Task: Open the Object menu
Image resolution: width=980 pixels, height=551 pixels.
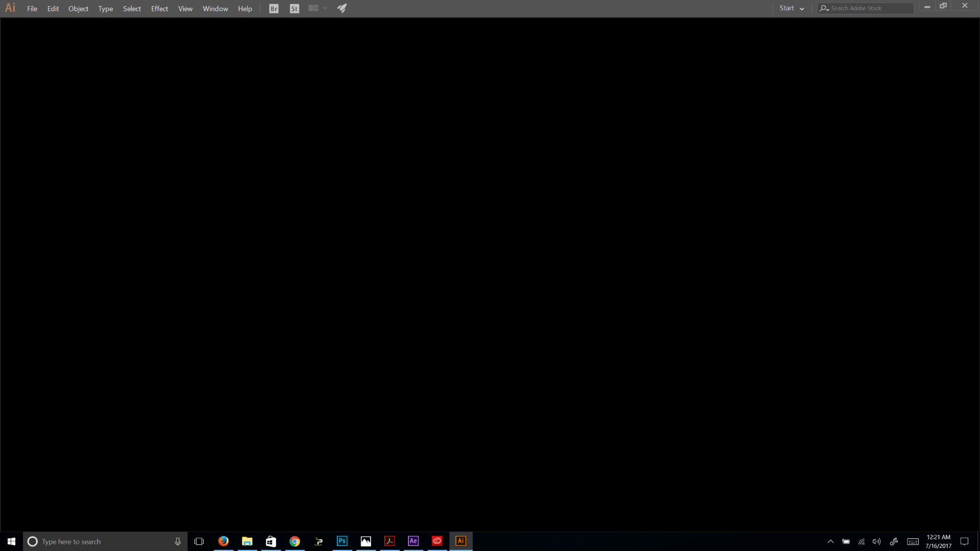Action: click(78, 9)
